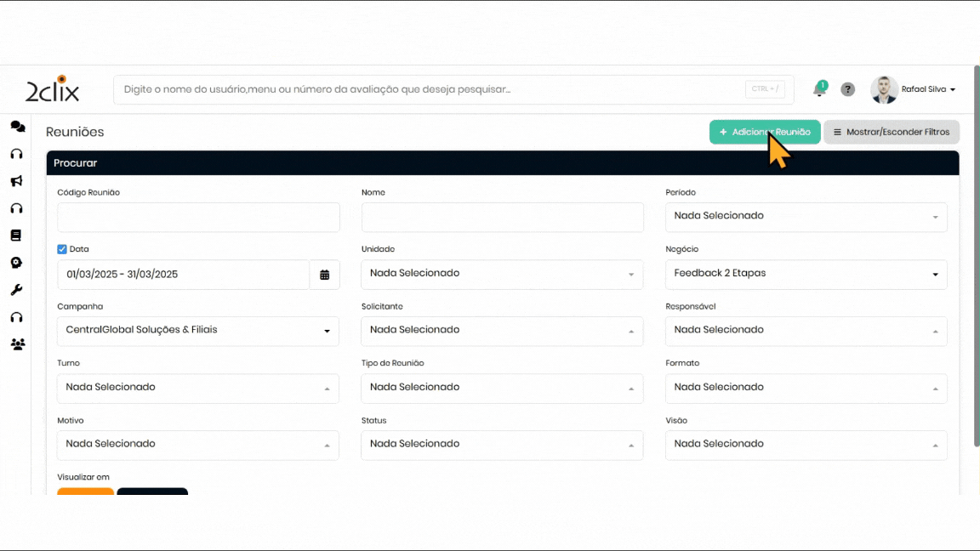Open the Negócio dropdown showing Feedback 2 Etapas

(806, 274)
